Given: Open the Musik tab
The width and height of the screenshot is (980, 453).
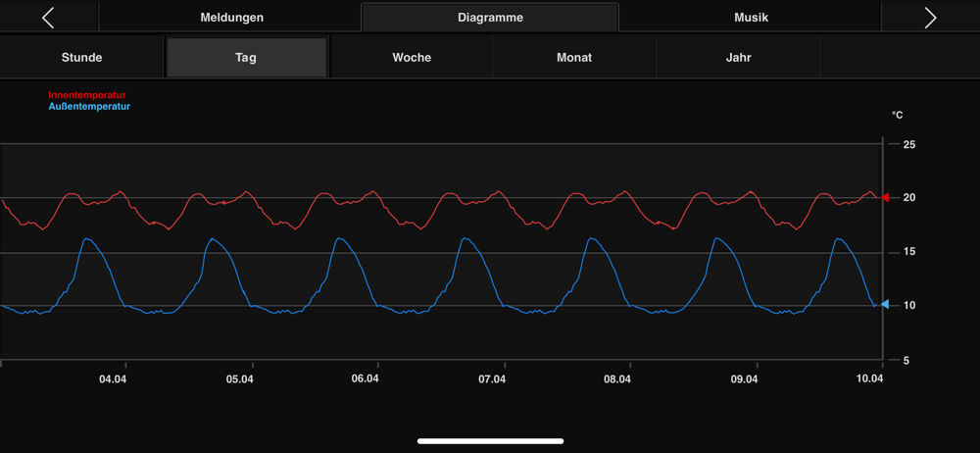Looking at the screenshot, I should click(751, 18).
